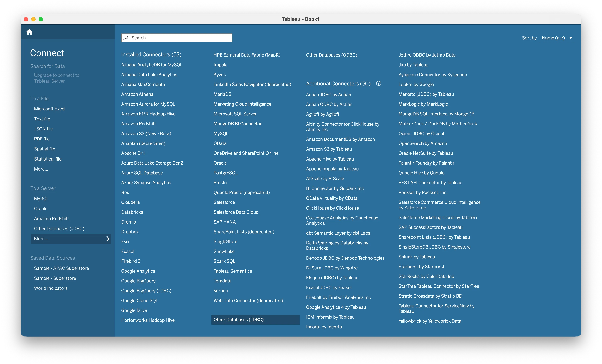Choose MotherDuck / DuckDB by MotherDuck
The image size is (602, 364).
click(x=438, y=124)
